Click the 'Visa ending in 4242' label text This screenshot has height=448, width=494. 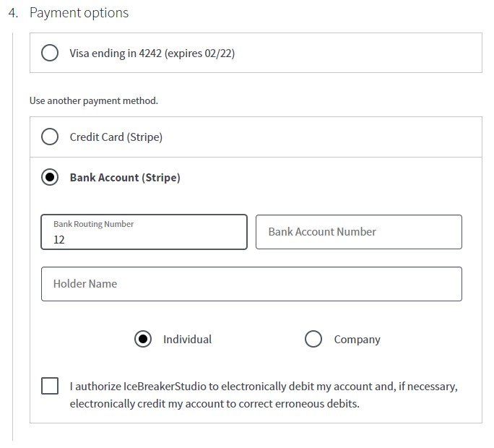[x=152, y=53]
